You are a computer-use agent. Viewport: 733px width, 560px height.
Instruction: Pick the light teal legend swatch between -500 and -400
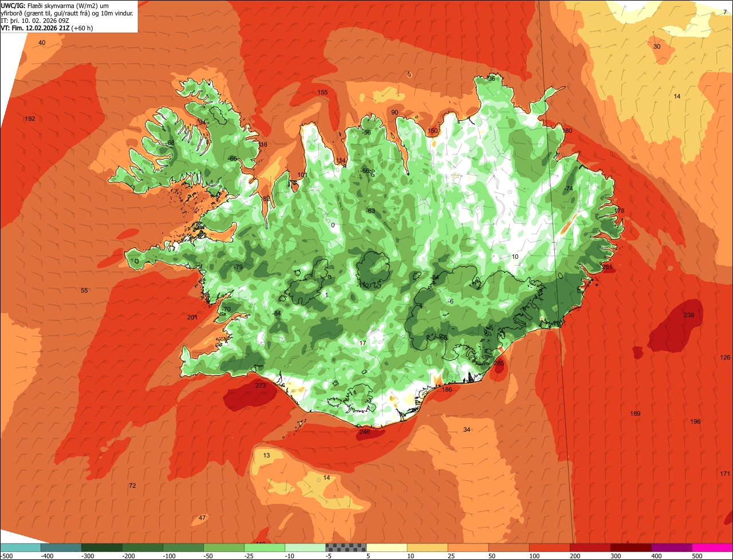(20, 547)
